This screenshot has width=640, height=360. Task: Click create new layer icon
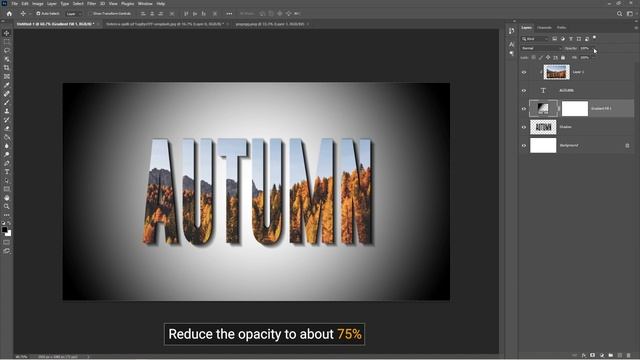click(620, 356)
